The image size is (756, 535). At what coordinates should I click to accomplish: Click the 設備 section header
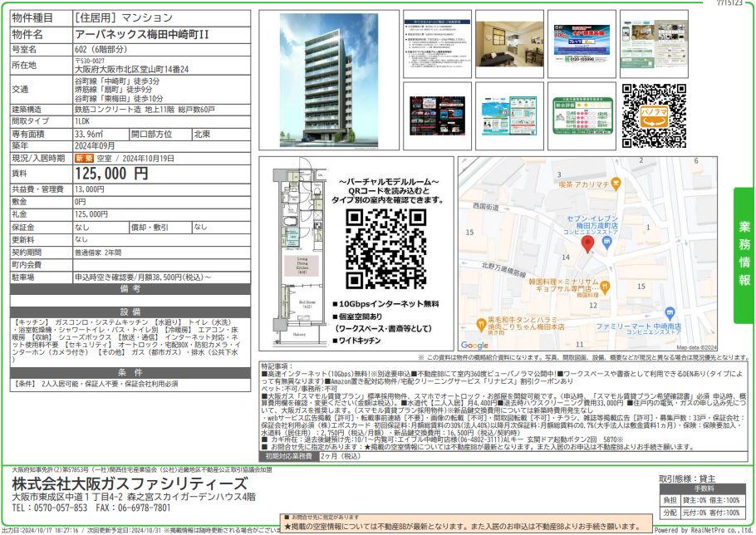click(130, 312)
